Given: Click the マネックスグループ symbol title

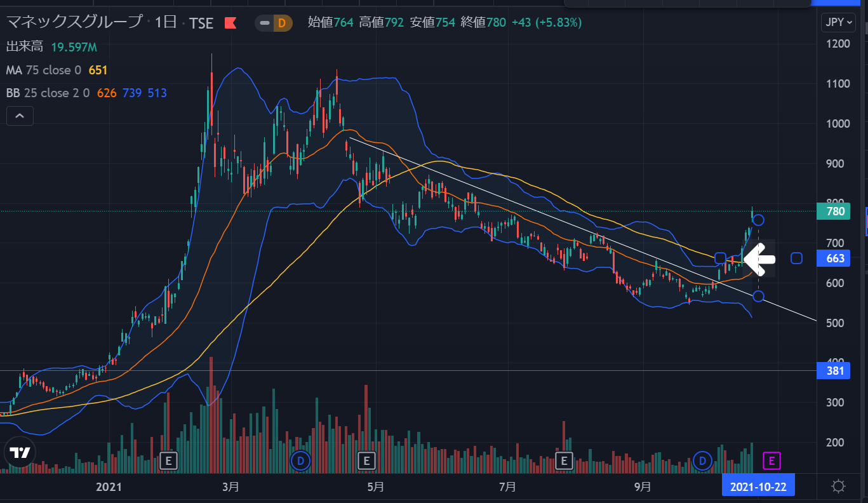Looking at the screenshot, I should [75, 23].
